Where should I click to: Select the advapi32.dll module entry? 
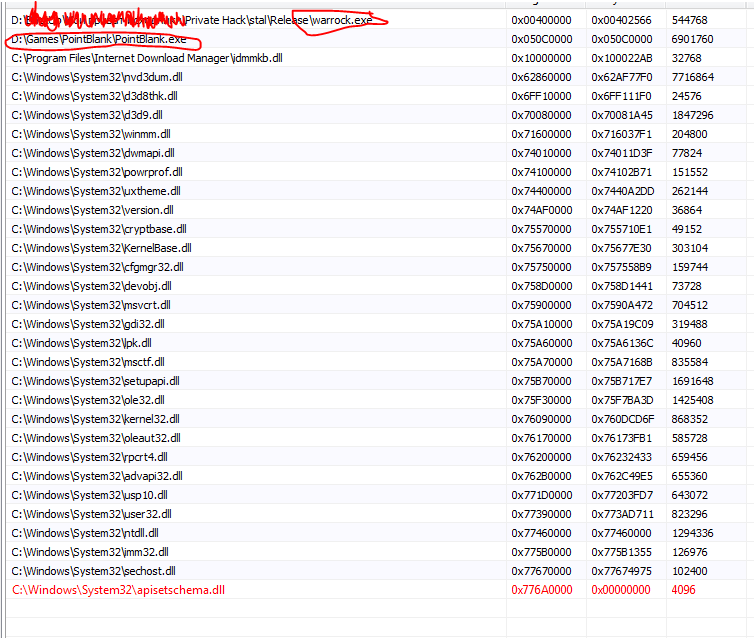(x=96, y=476)
